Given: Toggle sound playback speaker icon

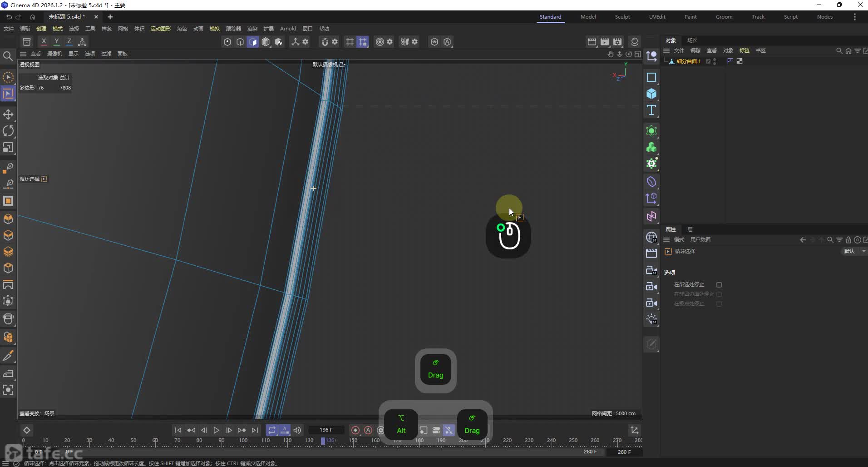Looking at the screenshot, I should [297, 430].
